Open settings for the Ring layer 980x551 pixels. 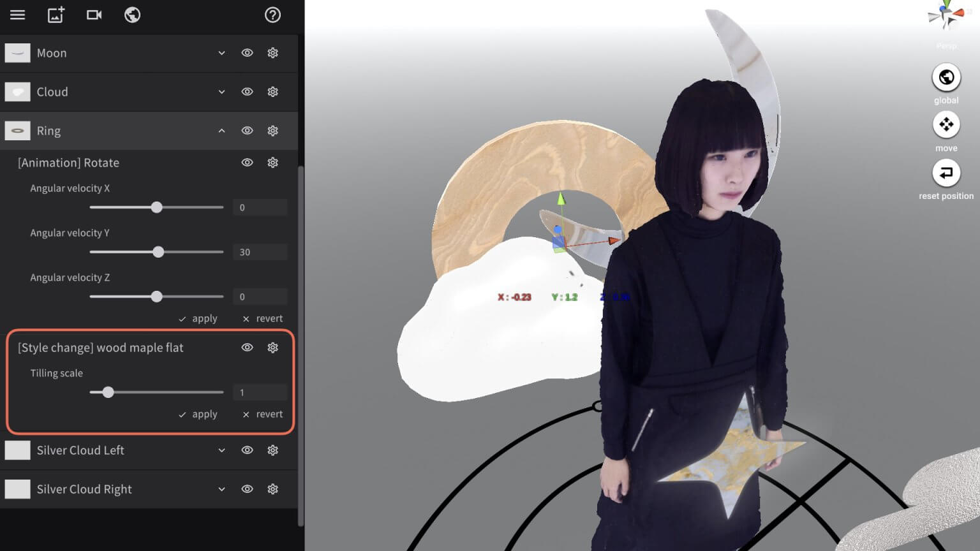pos(272,130)
